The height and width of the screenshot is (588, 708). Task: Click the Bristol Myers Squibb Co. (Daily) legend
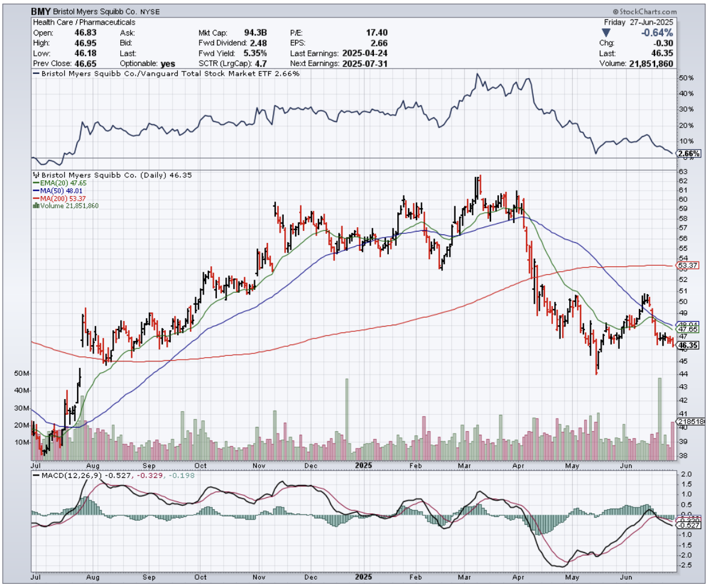(x=112, y=175)
